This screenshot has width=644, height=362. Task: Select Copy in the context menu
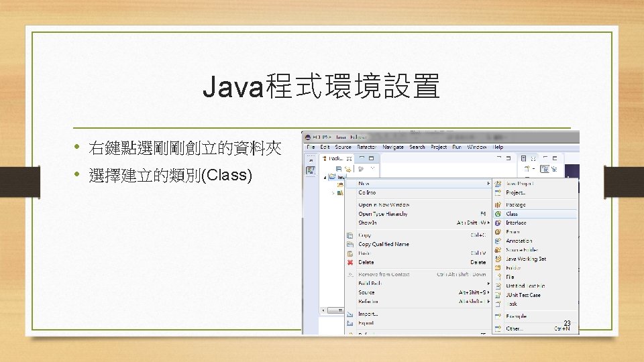point(418,235)
